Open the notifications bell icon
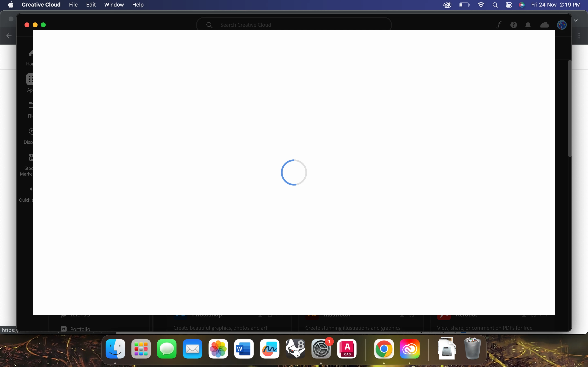 pyautogui.click(x=528, y=25)
